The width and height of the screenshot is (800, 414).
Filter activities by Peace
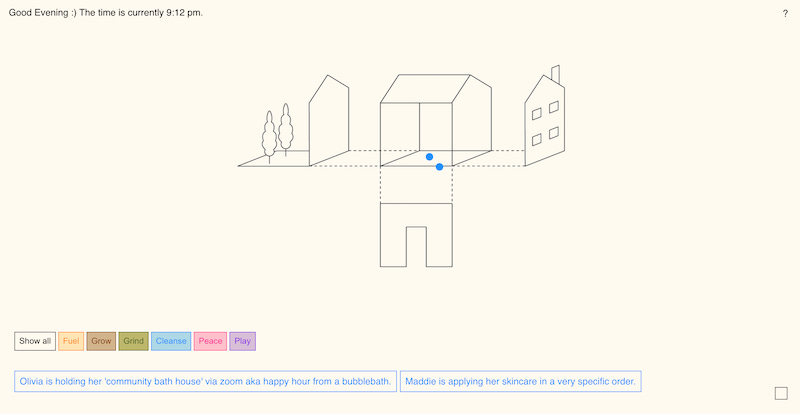point(210,341)
